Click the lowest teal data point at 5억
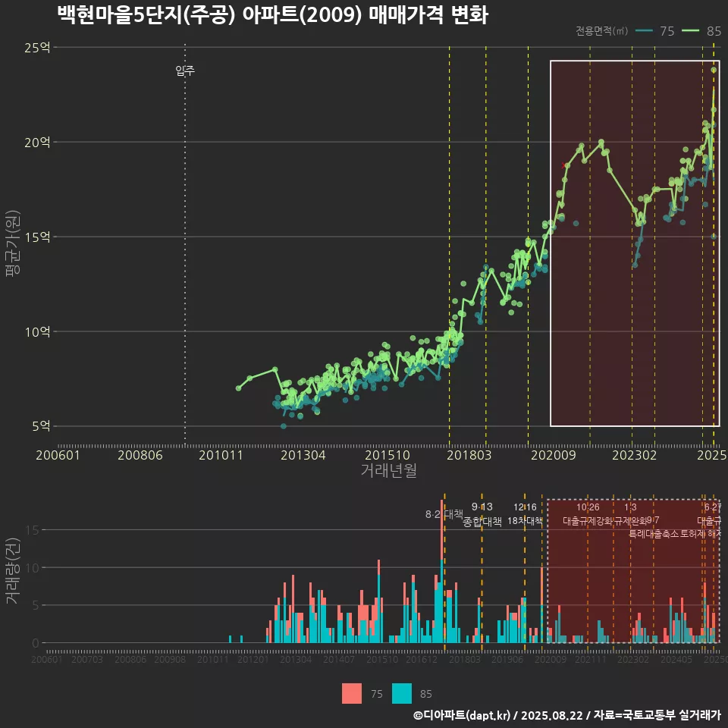This screenshot has width=728, height=728. (284, 425)
